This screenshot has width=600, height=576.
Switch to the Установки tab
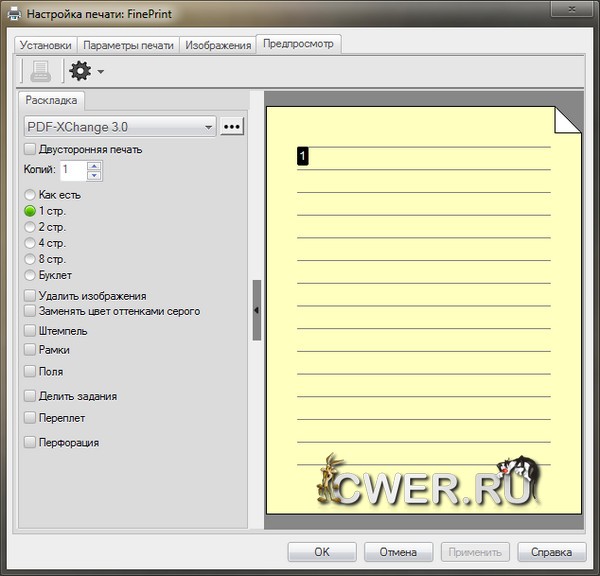click(45, 45)
